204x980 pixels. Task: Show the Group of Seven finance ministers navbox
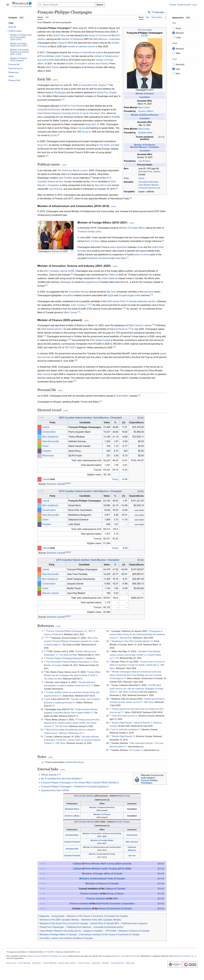(161, 894)
